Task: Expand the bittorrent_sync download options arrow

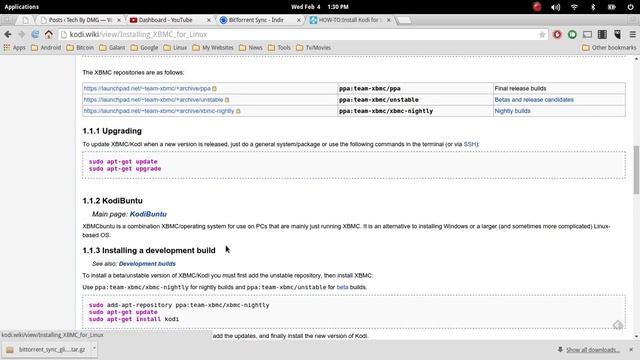Action: point(94,349)
